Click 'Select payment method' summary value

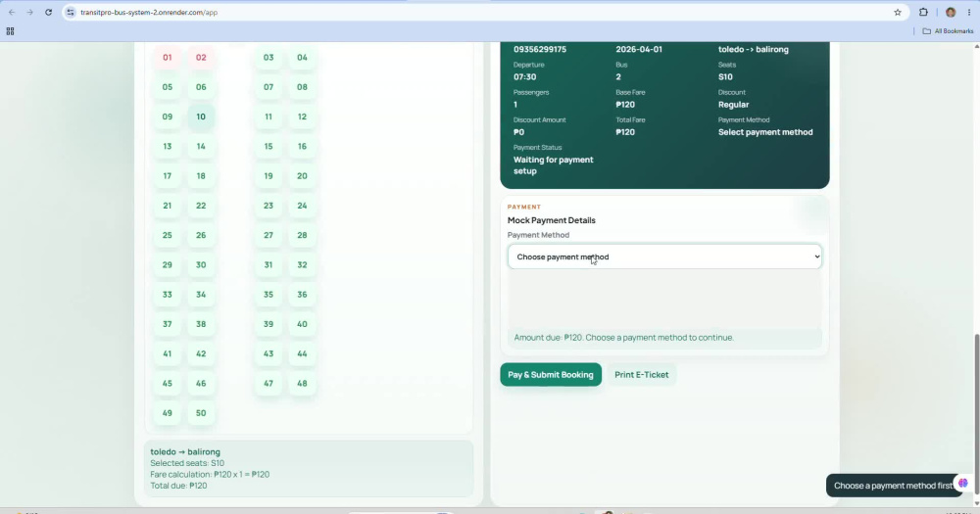click(765, 132)
